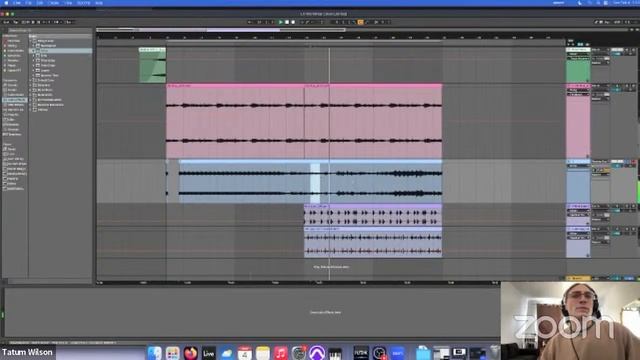Click the arrangement overview bar at top
640x360 pixels.
click(x=363, y=30)
